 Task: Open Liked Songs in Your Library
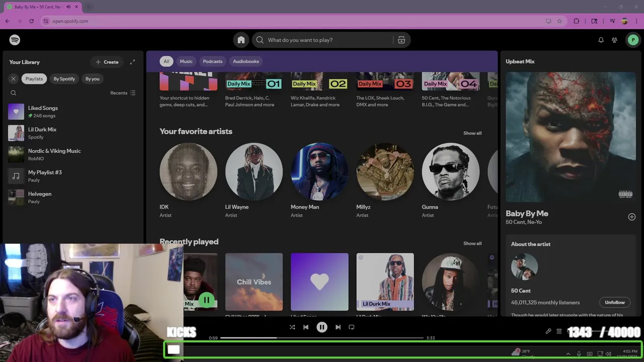72,112
